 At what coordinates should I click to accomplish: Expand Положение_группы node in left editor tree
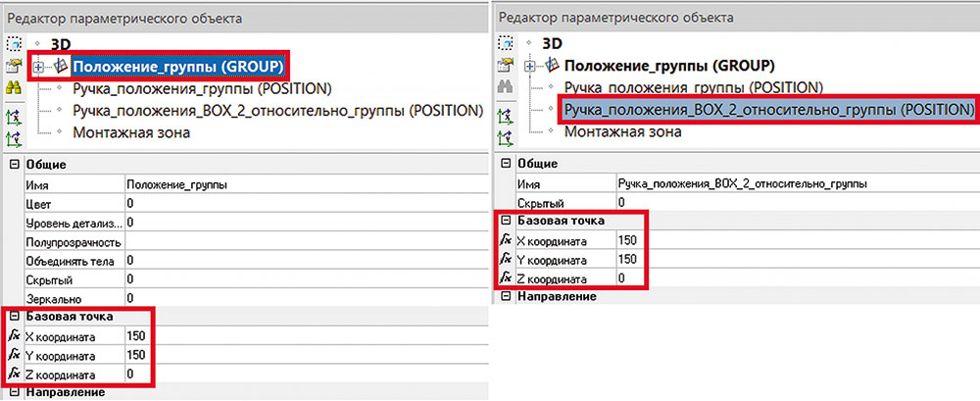tap(40, 67)
